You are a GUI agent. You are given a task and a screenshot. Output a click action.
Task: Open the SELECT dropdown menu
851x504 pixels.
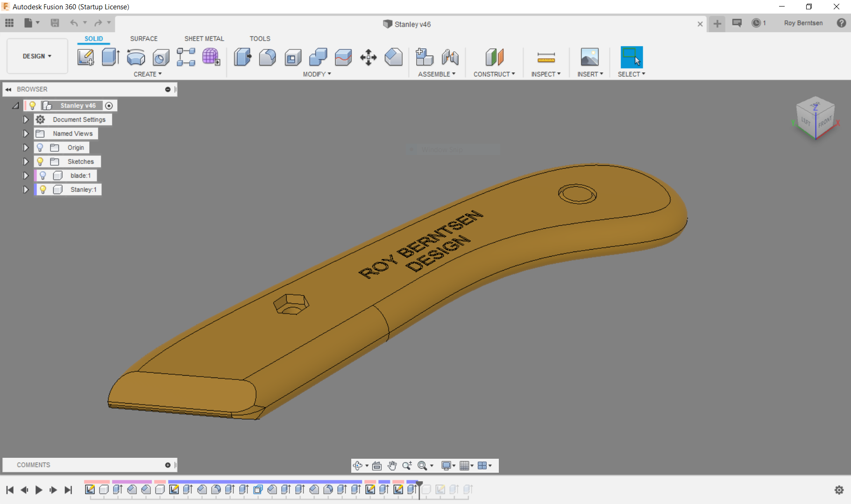(x=631, y=74)
